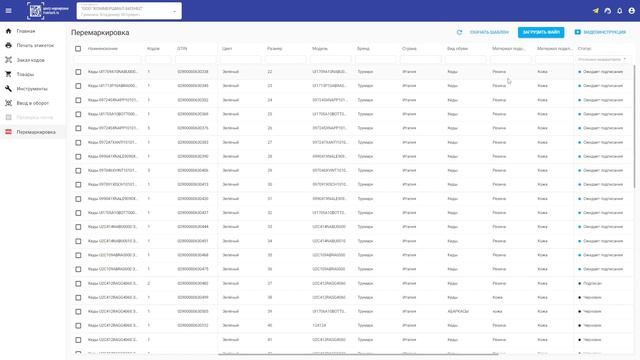Click the size 27 cell
Image resolution: width=640 pixels, height=360 pixels.
[270, 142]
